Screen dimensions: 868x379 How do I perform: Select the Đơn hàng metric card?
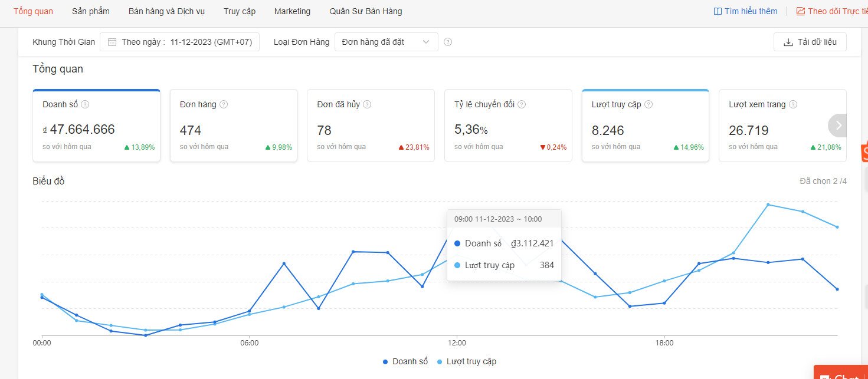[x=233, y=126]
